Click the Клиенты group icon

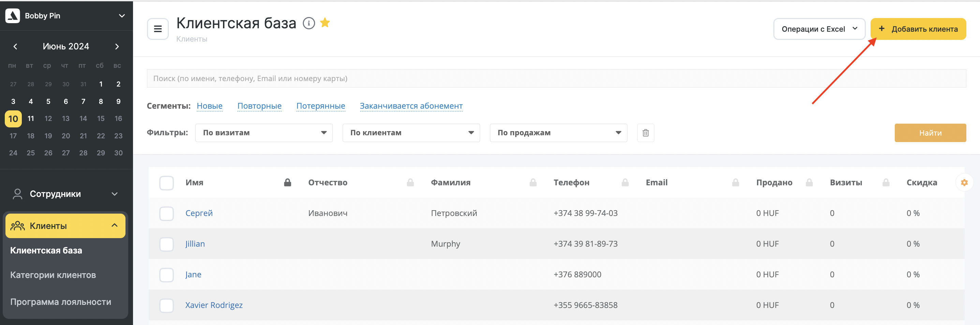(17, 226)
